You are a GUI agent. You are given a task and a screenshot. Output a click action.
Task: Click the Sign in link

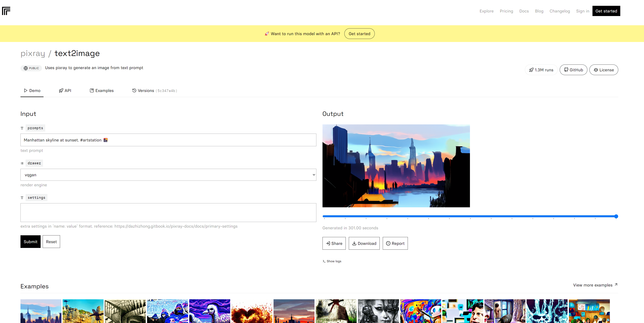click(583, 11)
